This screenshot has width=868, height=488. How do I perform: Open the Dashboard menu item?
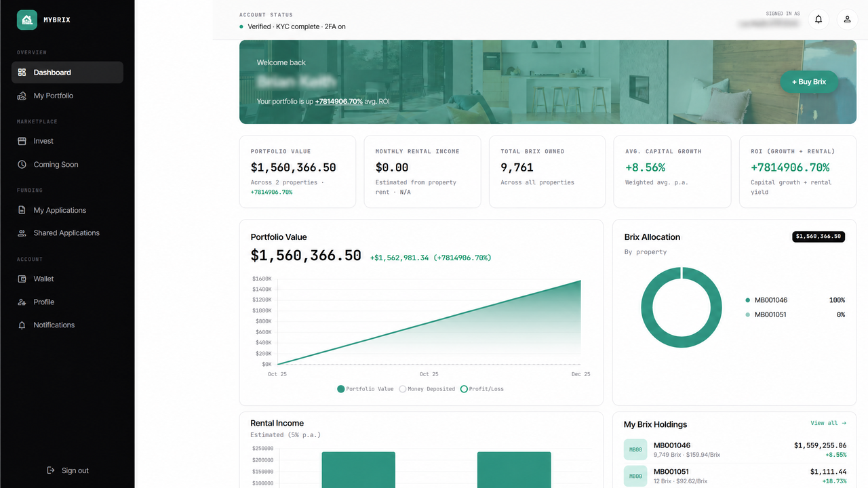point(67,73)
